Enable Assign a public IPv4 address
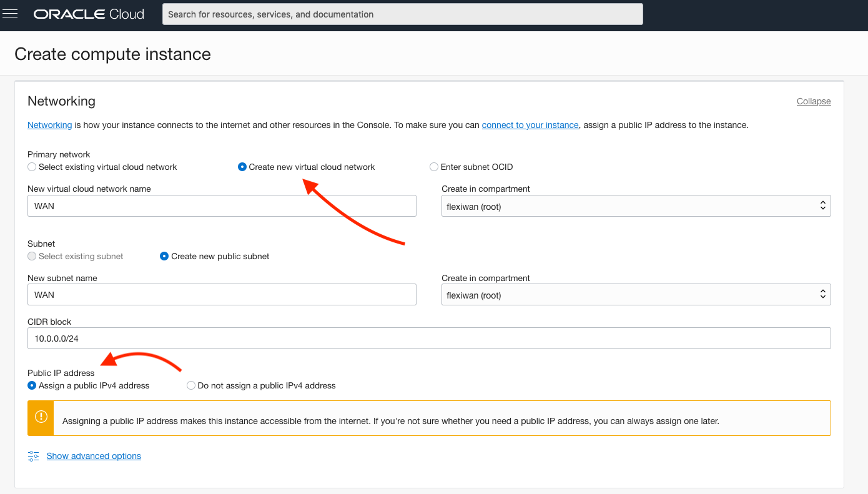The image size is (868, 494). point(32,385)
